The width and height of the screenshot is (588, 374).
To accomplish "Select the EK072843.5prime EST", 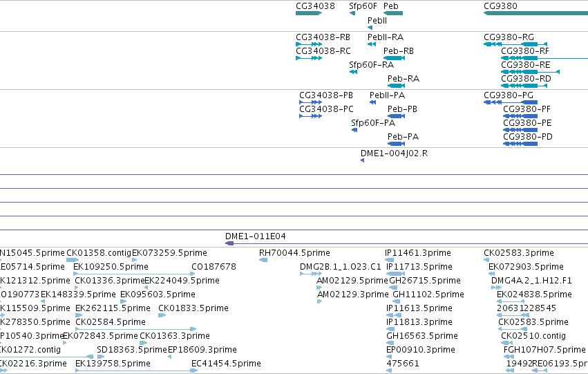I will point(65,344).
